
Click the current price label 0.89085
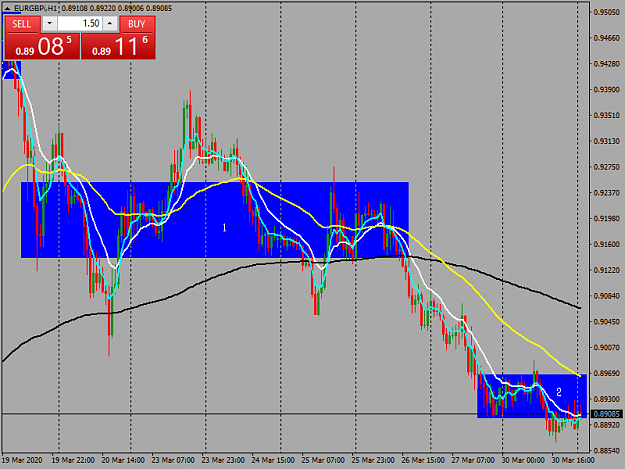[x=607, y=414]
